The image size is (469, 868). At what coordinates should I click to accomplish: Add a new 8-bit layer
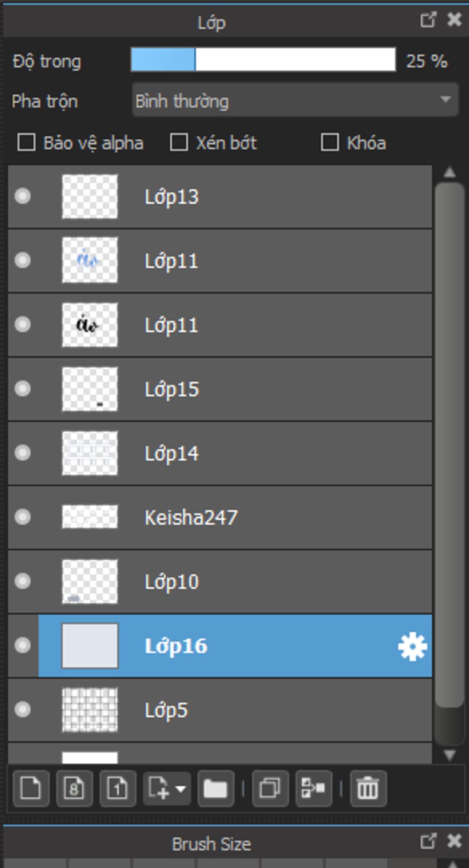pos(74,788)
